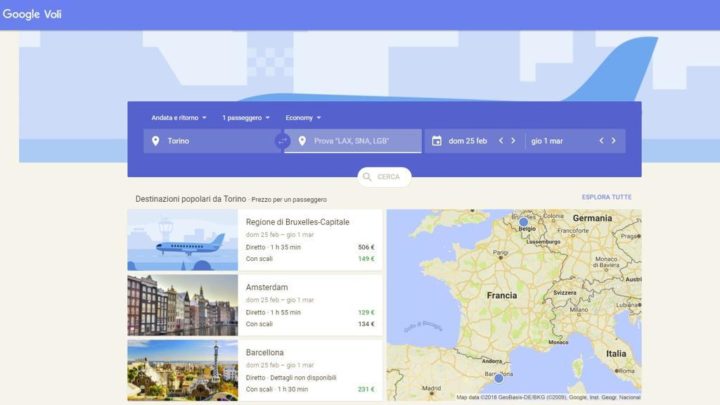Click the CERCA search button

coord(384,177)
